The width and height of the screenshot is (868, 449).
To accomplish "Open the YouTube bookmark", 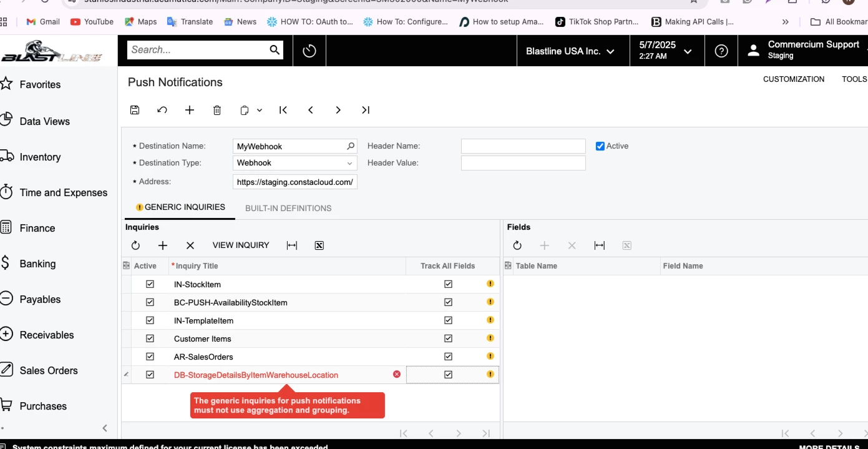I will pyautogui.click(x=92, y=22).
